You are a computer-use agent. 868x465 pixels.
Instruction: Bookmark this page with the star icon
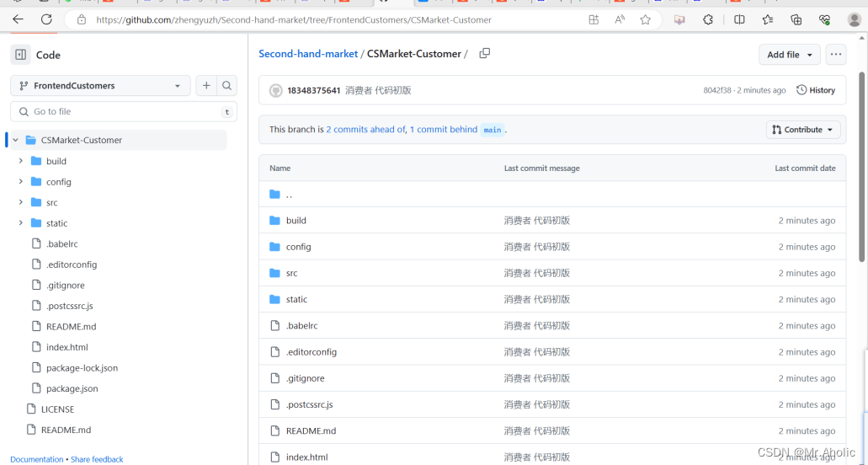[646, 20]
